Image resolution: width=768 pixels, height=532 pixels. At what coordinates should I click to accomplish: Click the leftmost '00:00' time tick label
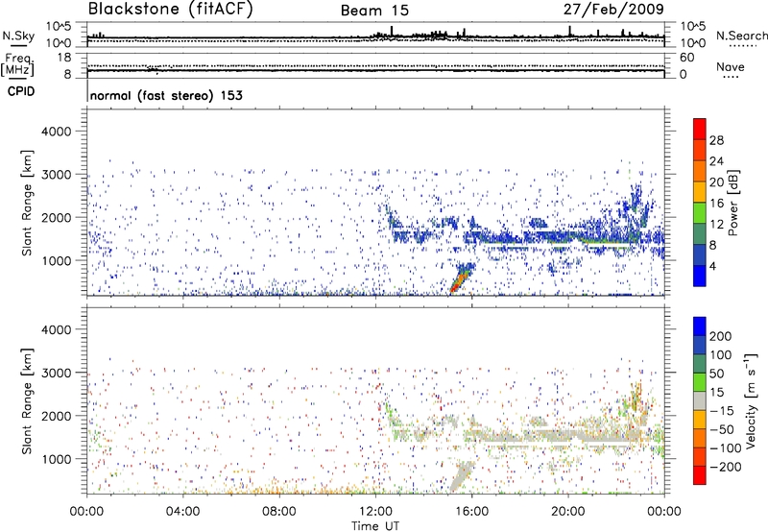(86, 512)
